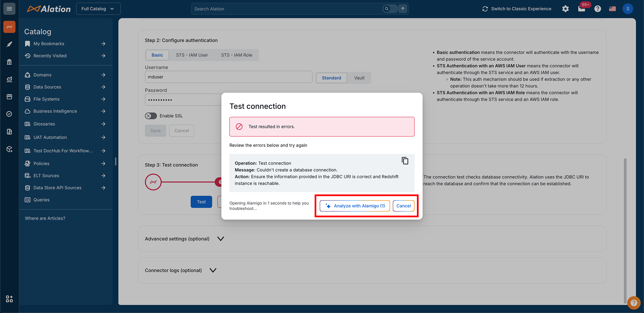Open the apps grid icon in left rail
This screenshot has height=313, width=644.
point(9,299)
